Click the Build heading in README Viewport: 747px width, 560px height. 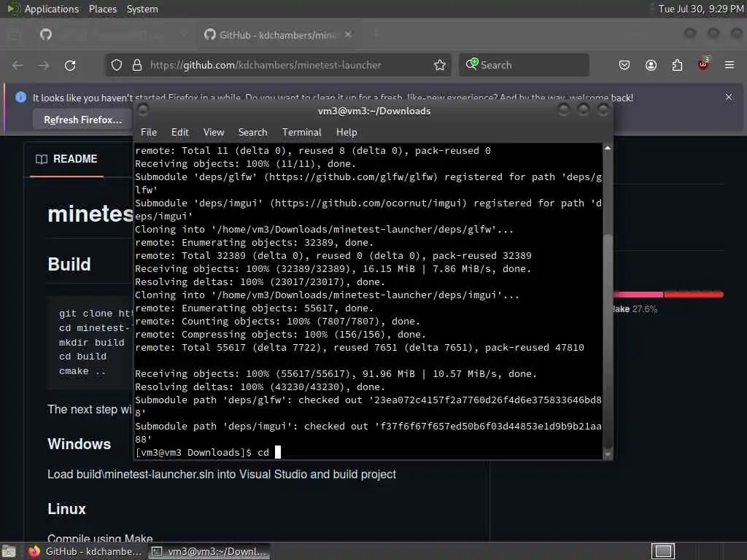coord(69,264)
